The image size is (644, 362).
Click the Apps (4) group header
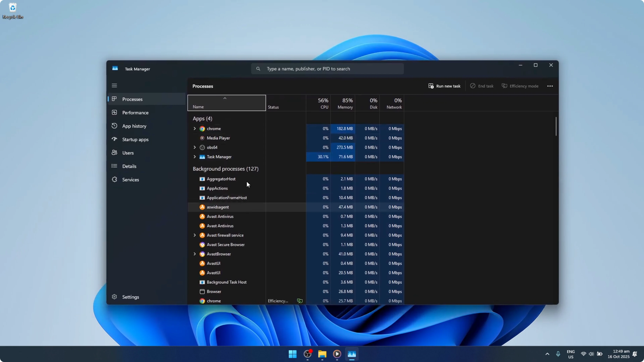tap(202, 119)
